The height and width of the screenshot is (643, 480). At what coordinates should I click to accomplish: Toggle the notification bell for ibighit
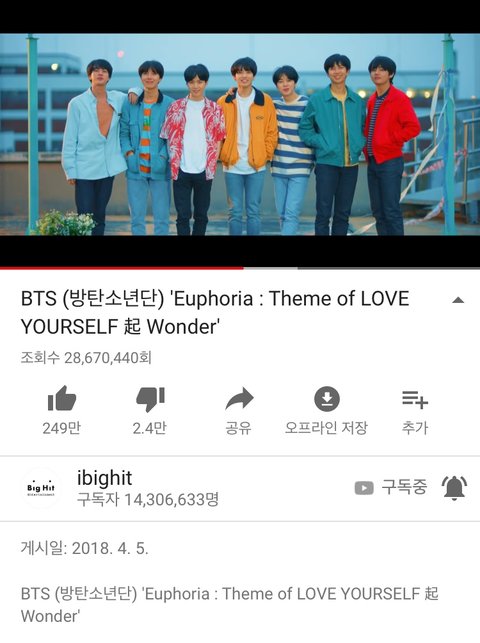[454, 488]
